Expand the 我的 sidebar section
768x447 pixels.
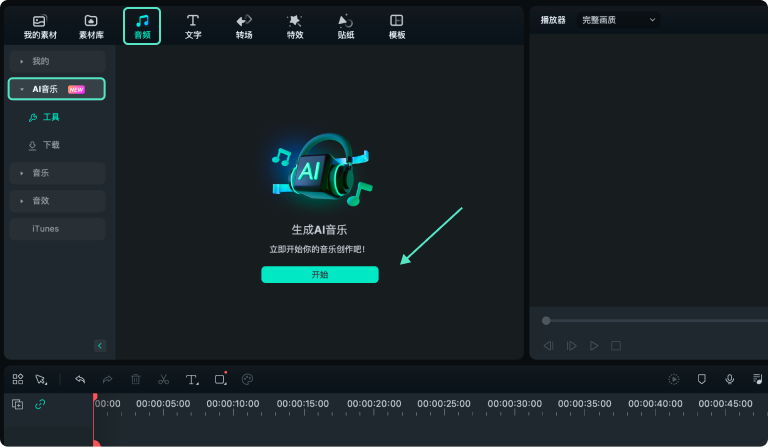click(x=57, y=61)
